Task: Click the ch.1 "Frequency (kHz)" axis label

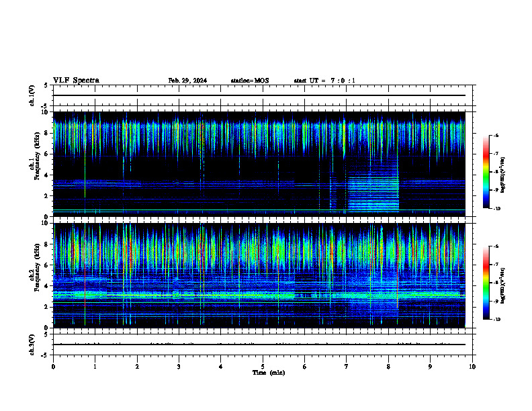Action: point(37,156)
